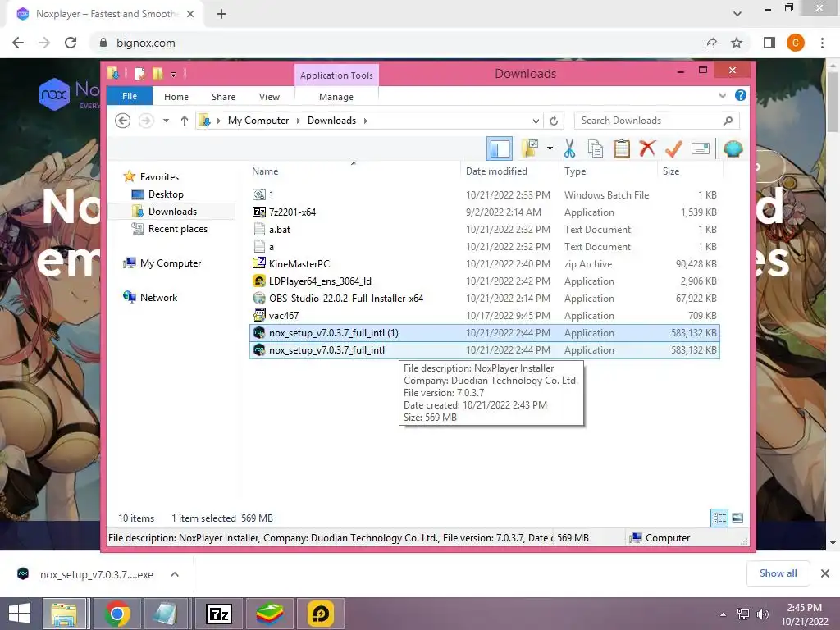
Task: Select Downloads in the navigation pane
Action: (x=172, y=212)
